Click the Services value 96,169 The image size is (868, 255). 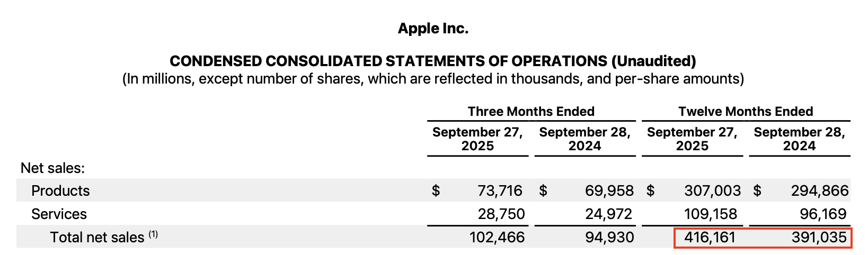coord(823,214)
